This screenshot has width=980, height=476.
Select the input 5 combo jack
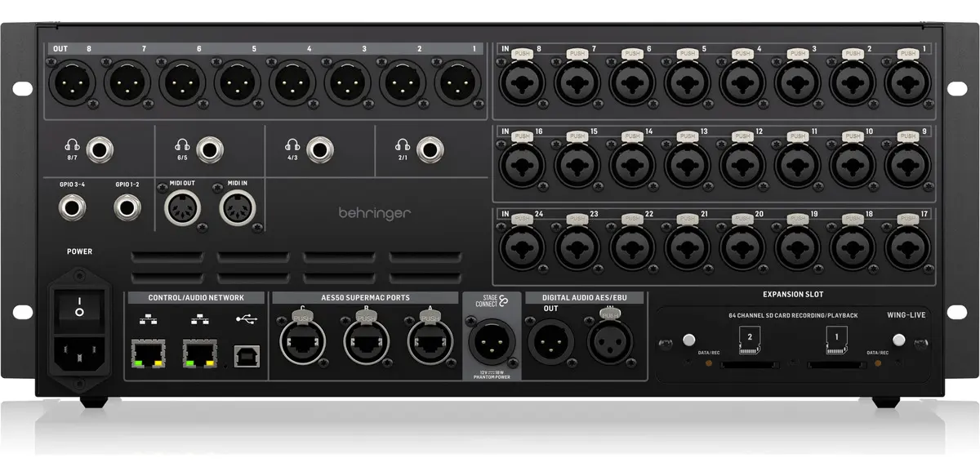(687, 82)
